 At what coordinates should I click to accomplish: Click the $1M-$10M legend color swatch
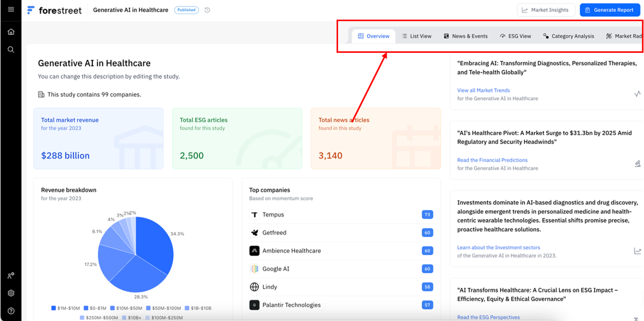[x=53, y=308]
